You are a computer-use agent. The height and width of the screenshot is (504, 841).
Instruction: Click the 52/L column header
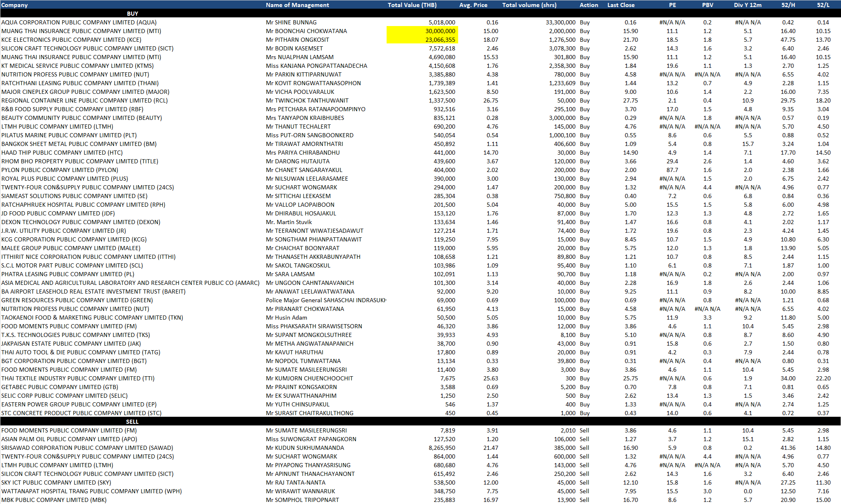click(x=823, y=5)
